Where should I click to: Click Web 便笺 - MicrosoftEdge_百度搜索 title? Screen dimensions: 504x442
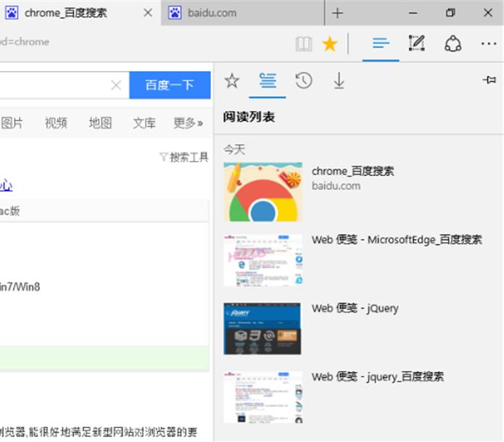(397, 240)
